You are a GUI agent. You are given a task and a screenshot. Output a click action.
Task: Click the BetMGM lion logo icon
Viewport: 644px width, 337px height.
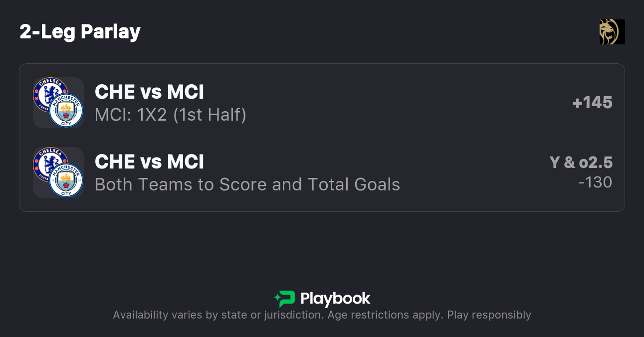pos(612,32)
